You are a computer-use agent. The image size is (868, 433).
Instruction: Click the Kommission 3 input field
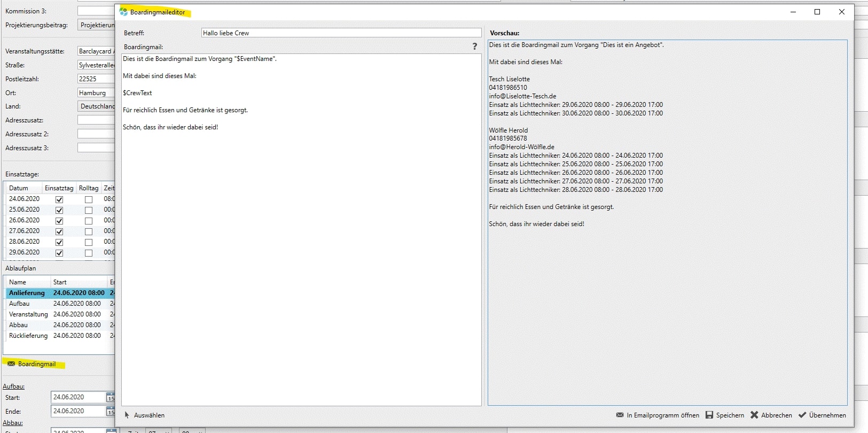96,11
